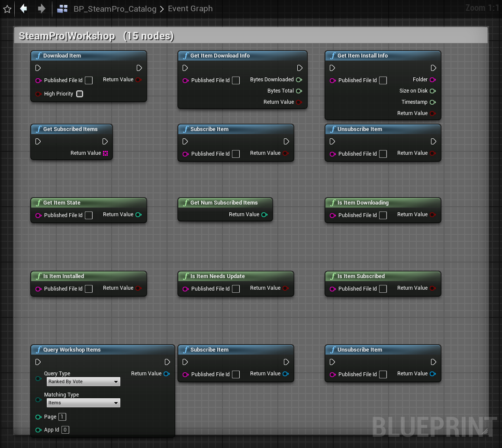Select the SteamPro|Workshop comment box header
This screenshot has width=502, height=448.
(251, 35)
